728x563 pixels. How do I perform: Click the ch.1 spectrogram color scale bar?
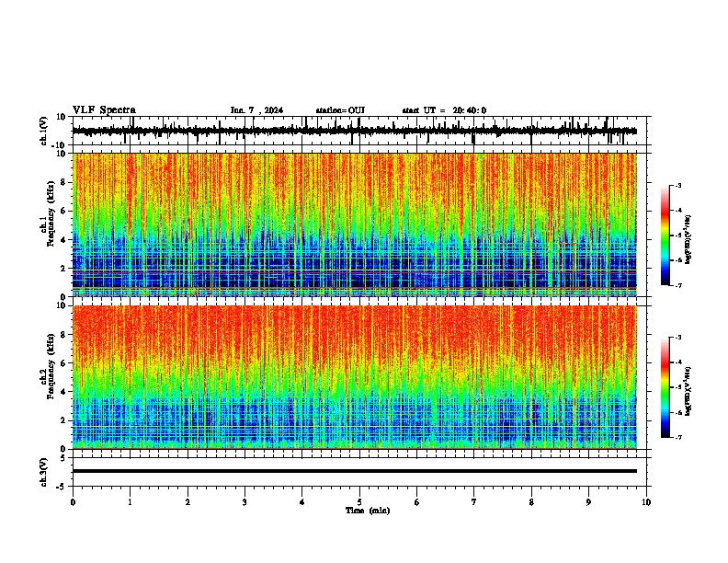(665, 235)
